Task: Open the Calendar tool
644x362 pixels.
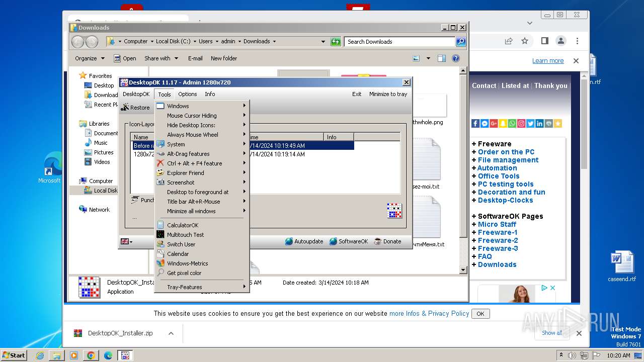Action: pyautogui.click(x=202, y=254)
